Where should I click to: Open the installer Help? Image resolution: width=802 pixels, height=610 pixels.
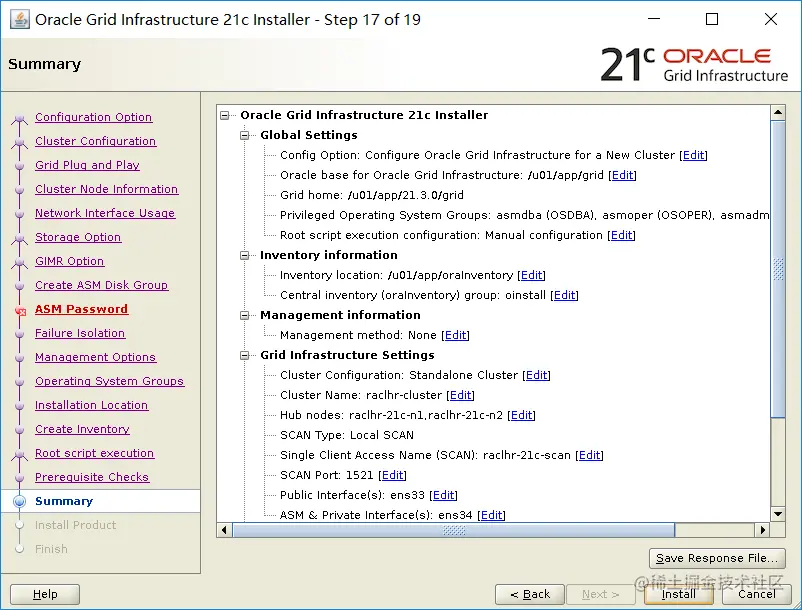click(x=45, y=594)
